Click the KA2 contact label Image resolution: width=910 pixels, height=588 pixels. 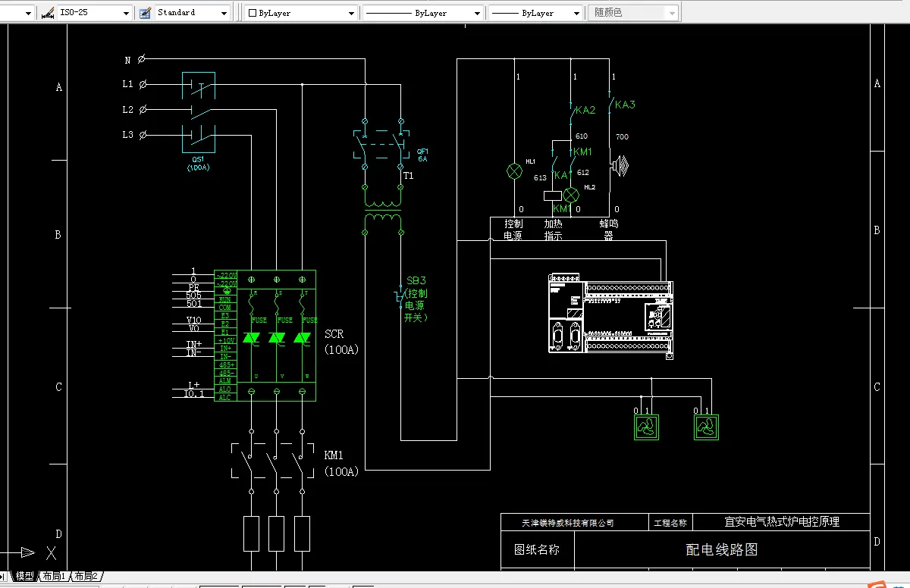click(585, 110)
